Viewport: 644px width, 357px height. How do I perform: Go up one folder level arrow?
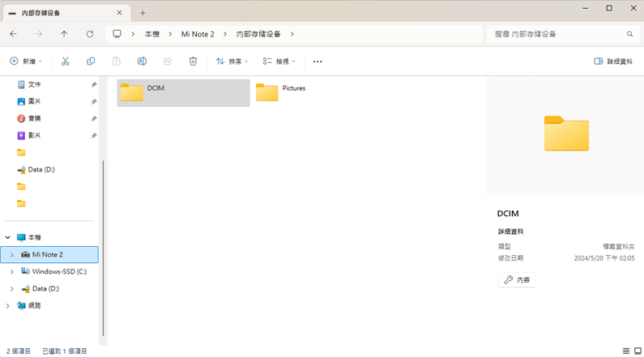(x=64, y=34)
